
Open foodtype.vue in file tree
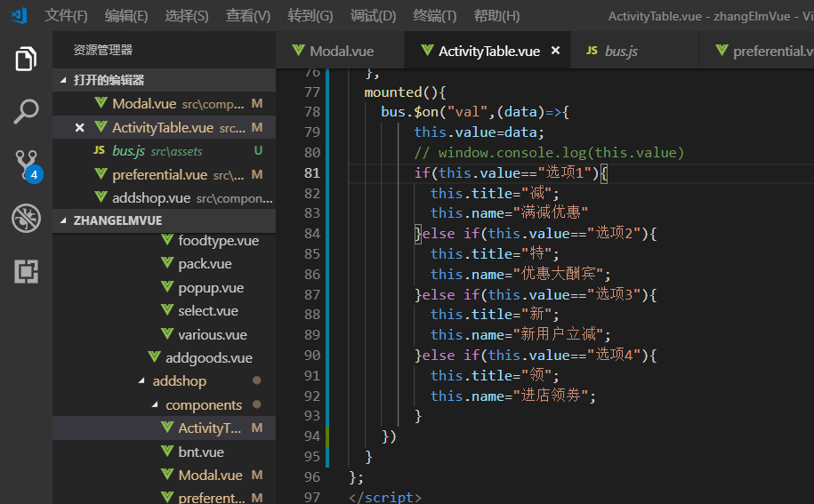pyautogui.click(x=164, y=240)
